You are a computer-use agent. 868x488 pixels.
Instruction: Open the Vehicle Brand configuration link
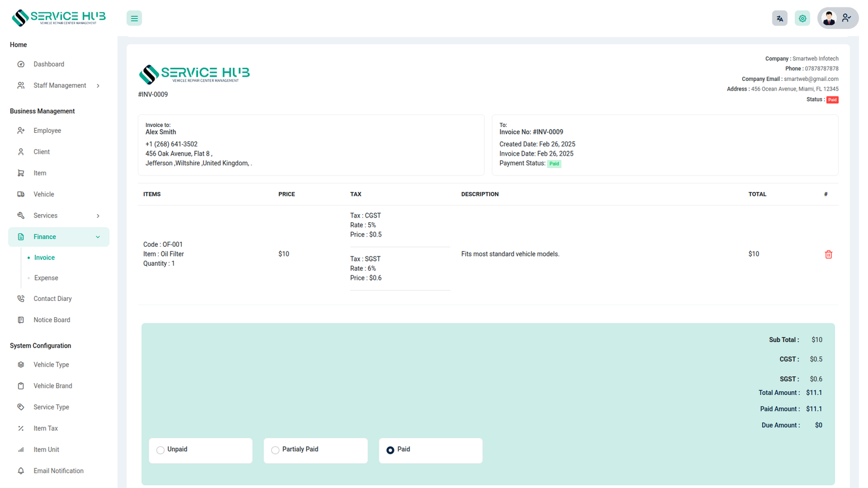coord(53,386)
